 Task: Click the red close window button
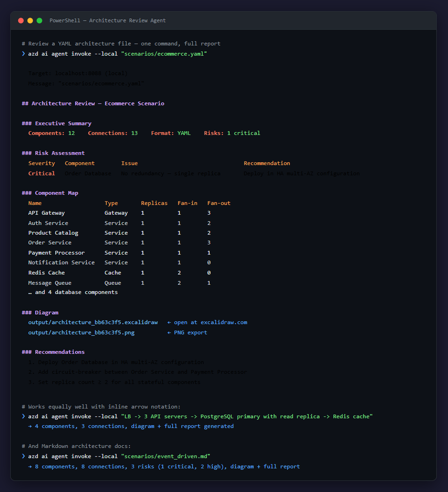pos(21,21)
